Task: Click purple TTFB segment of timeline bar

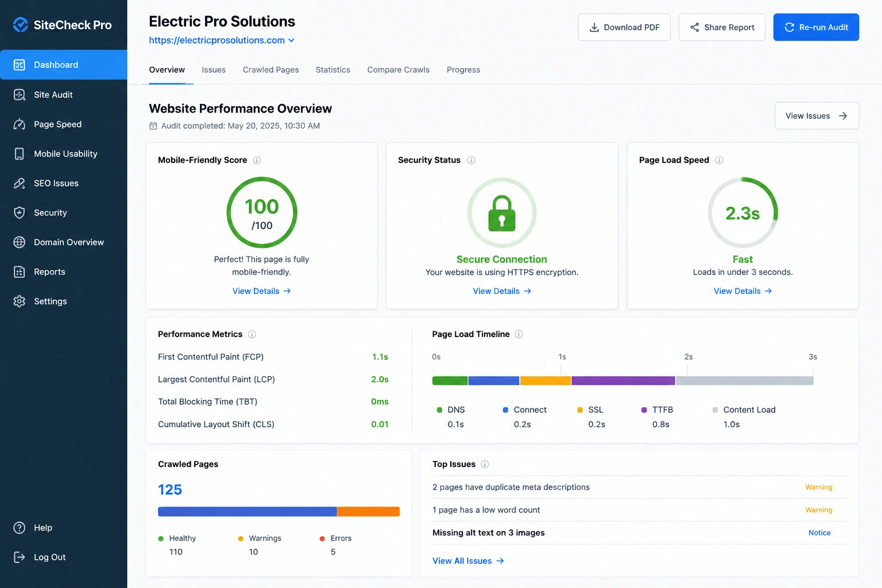Action: pos(623,381)
